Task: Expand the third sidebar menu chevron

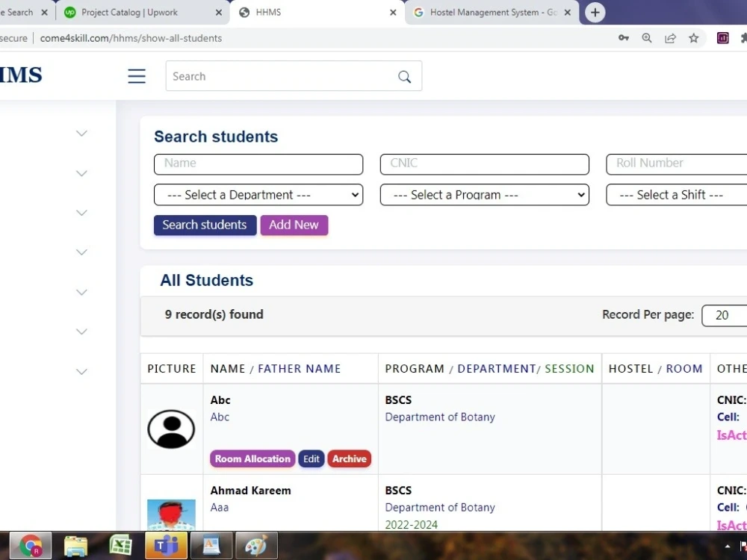Action: pyautogui.click(x=82, y=213)
